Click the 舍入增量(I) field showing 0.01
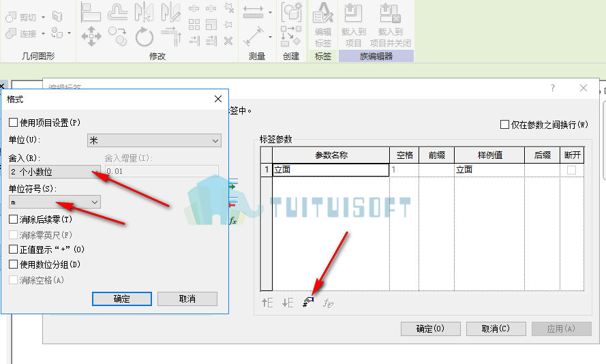Image resolution: width=606 pixels, height=364 pixels. pyautogui.click(x=162, y=171)
